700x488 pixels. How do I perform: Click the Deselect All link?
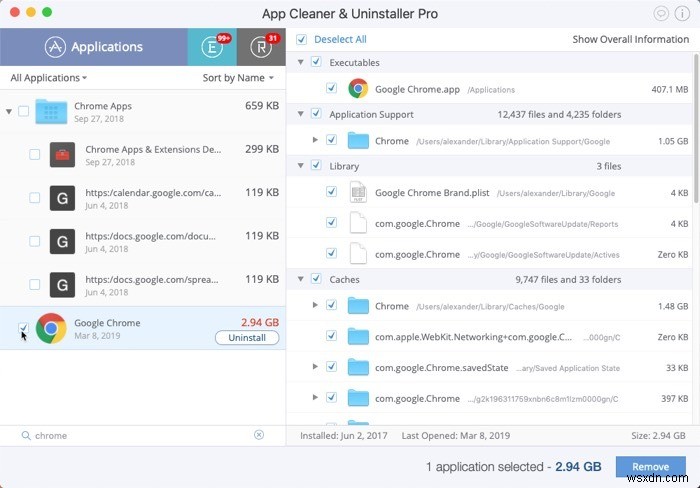[340, 39]
